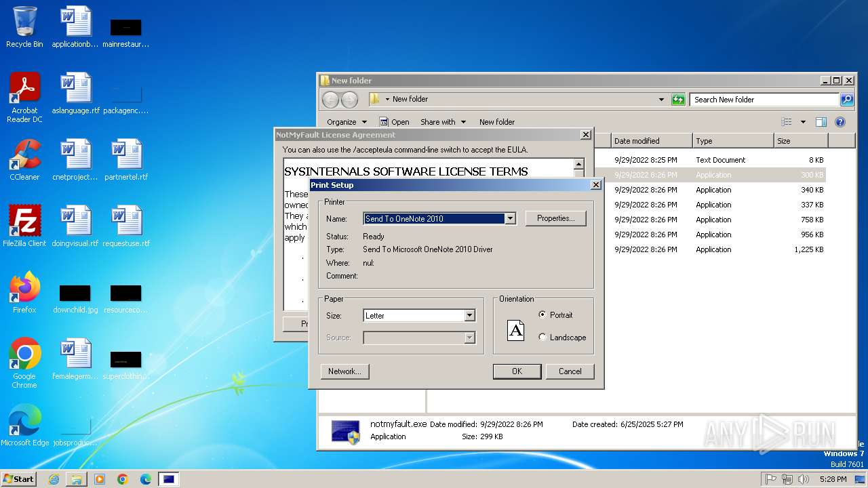Screen dimensions: 868x488
Task: Click volume speaker tray icon
Action: [804, 479]
